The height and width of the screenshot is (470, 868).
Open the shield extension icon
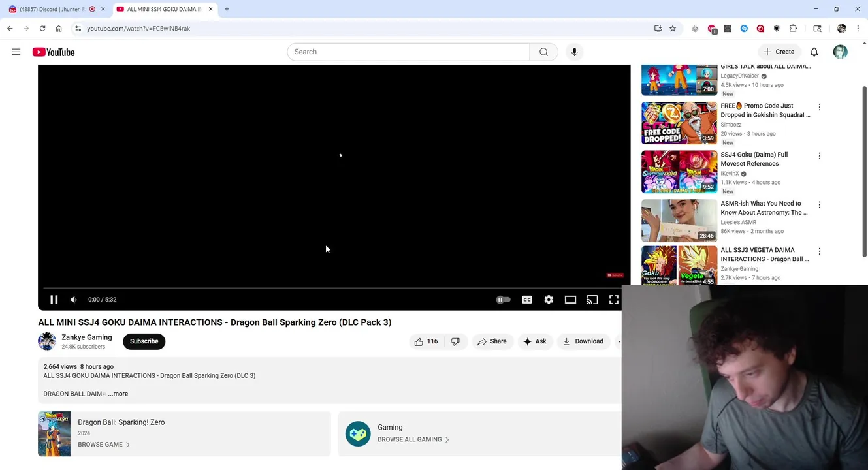point(777,29)
